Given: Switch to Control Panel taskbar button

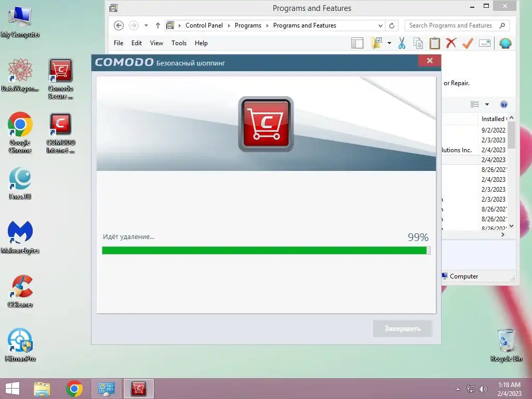Looking at the screenshot, I should 106,389.
